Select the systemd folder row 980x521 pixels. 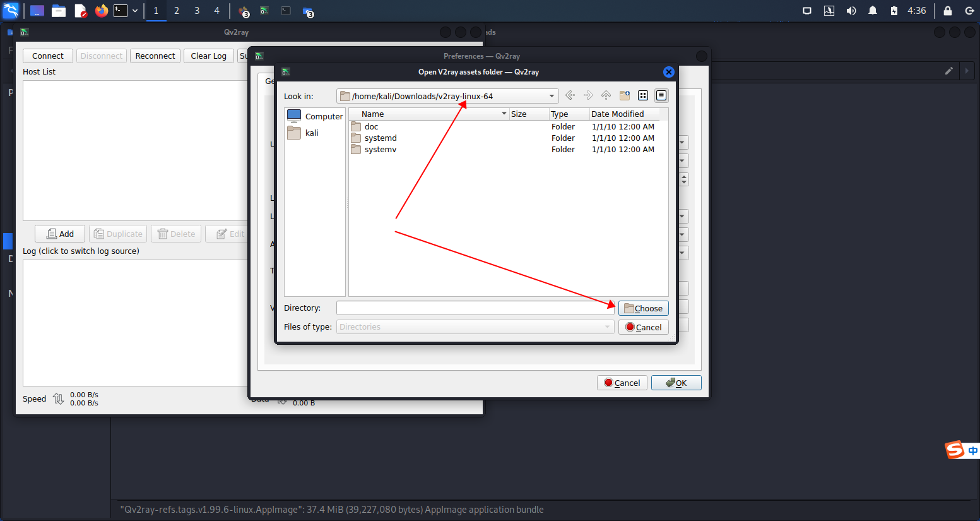click(x=505, y=138)
